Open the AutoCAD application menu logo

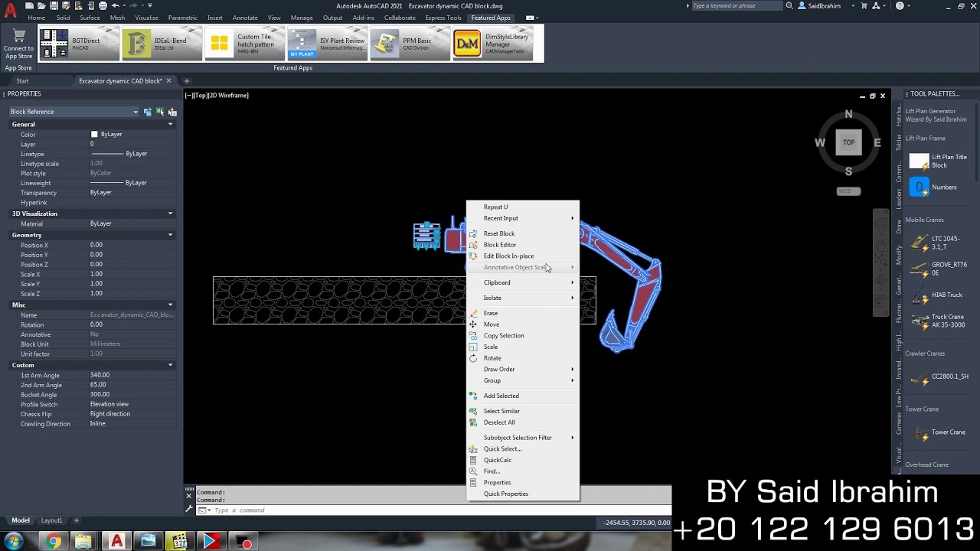10,9
